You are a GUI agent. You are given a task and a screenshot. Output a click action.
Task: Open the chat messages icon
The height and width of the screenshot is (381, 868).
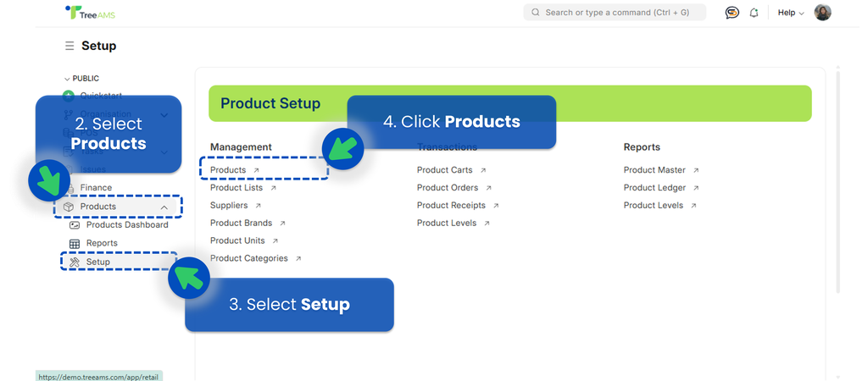tap(732, 13)
